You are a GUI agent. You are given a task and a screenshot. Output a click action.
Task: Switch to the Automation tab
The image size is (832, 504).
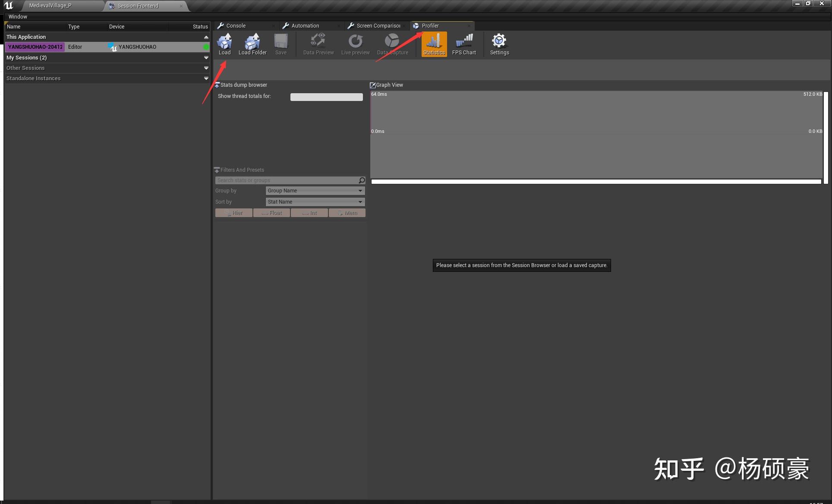tap(305, 26)
